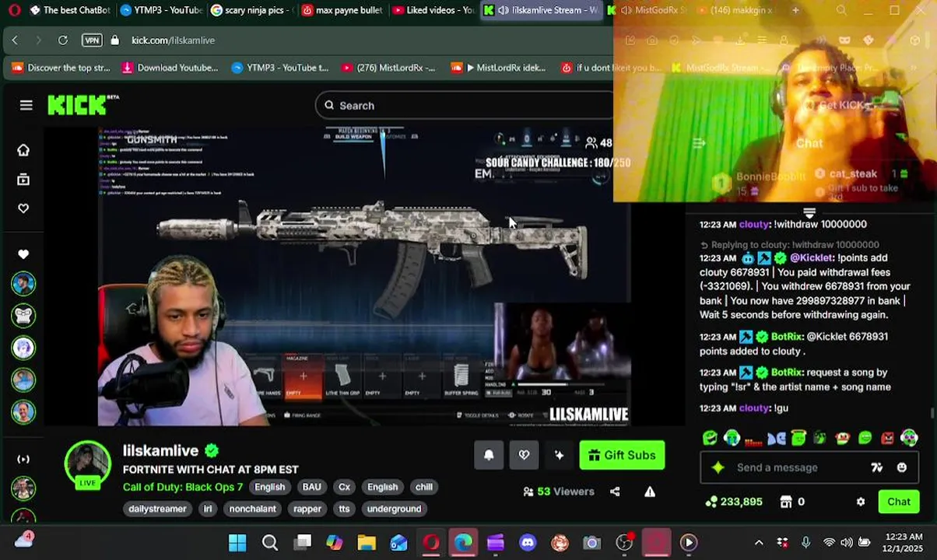937x560 pixels.
Task: Go to Kick home via sidebar house icon
Action: 23,150
